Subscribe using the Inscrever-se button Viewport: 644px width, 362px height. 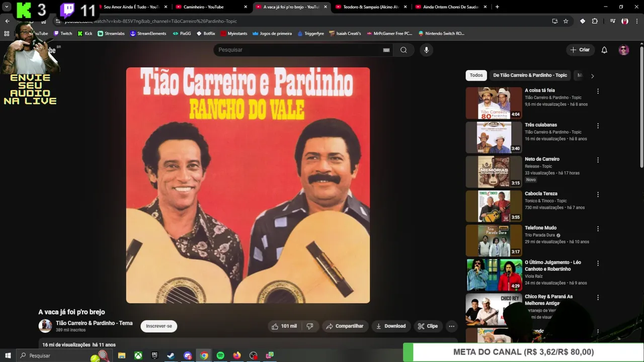159,326
